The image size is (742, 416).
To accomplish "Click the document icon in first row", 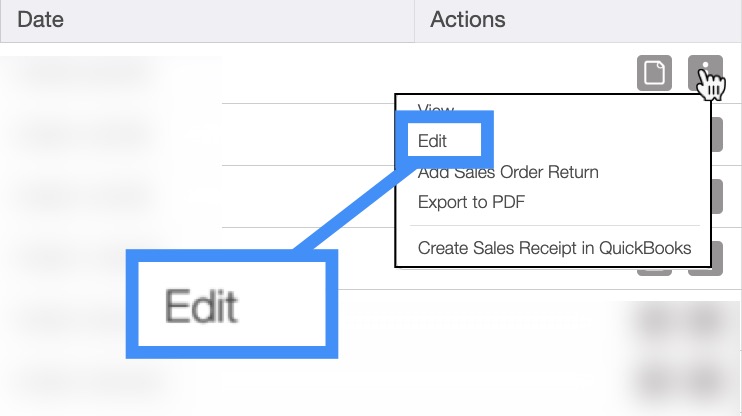I will click(654, 73).
